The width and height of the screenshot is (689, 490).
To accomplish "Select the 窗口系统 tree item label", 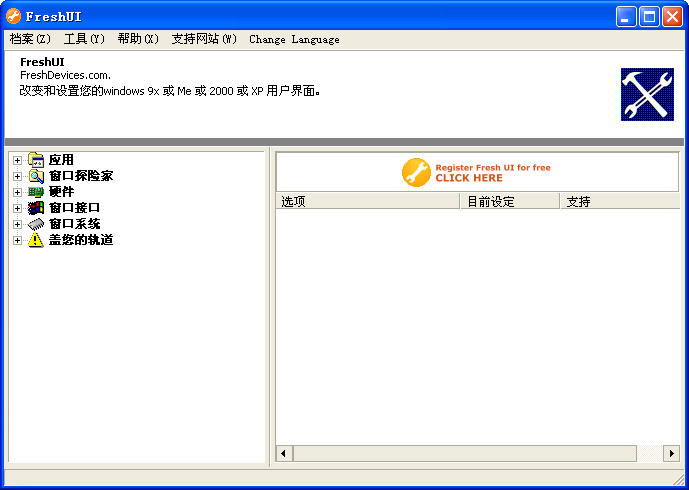I will click(74, 224).
